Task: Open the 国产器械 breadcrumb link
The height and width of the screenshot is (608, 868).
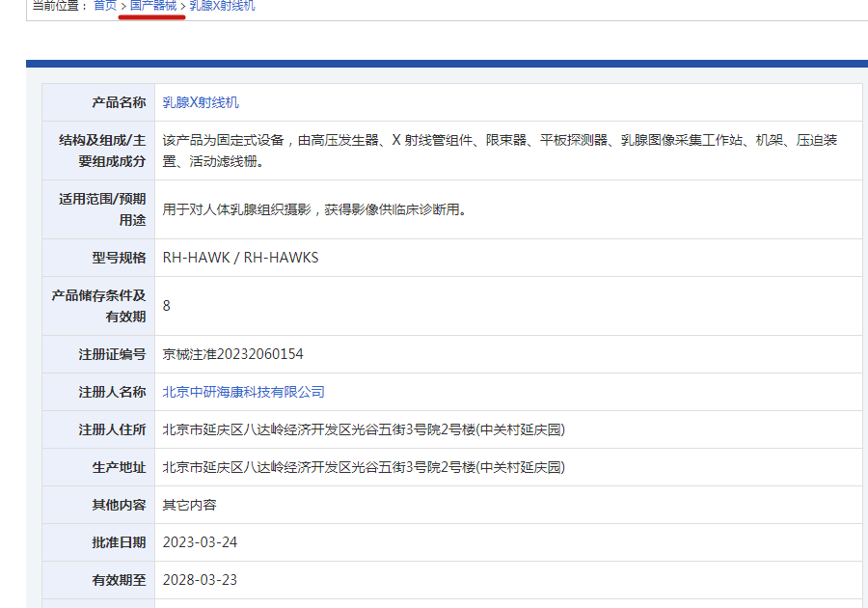Action: [x=152, y=6]
